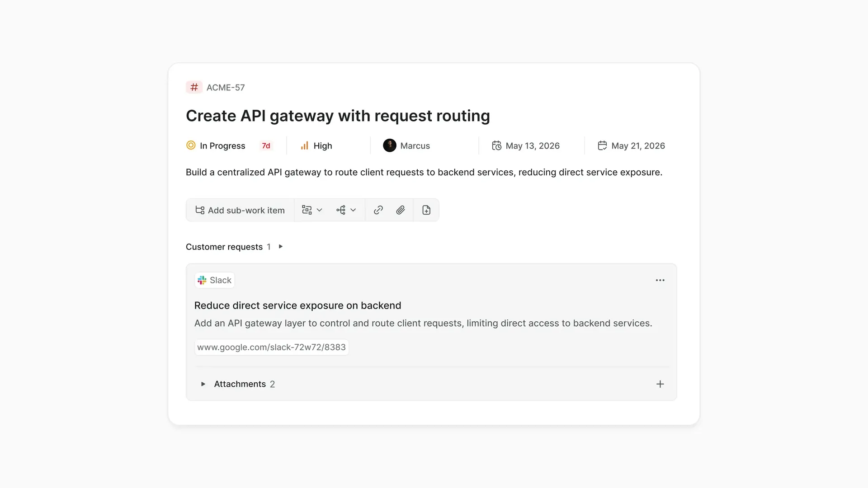Click the 7d overdue badge
The width and height of the screenshot is (868, 488).
[x=266, y=145]
